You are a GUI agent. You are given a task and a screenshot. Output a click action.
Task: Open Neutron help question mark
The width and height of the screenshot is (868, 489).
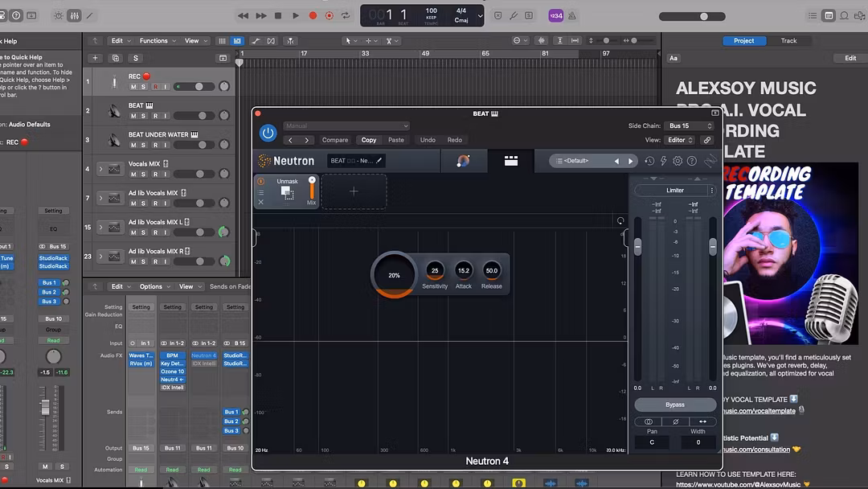point(692,161)
